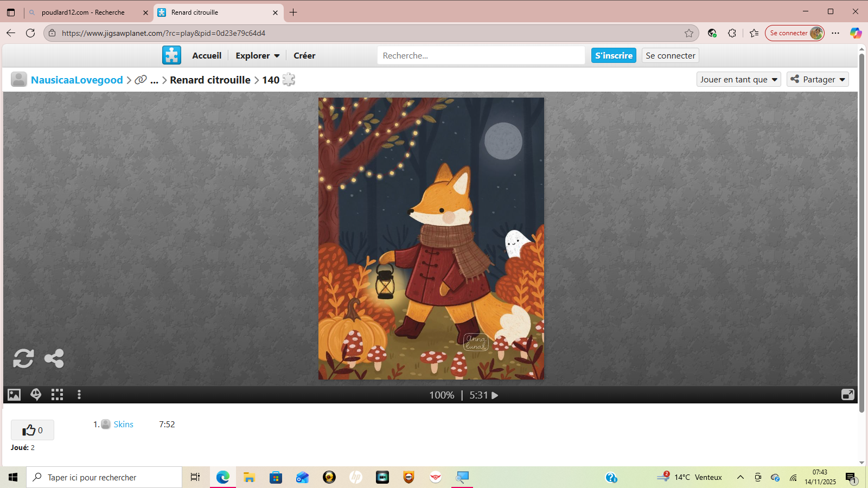
Task: Close the Renard citrouille tab
Action: click(x=275, y=12)
